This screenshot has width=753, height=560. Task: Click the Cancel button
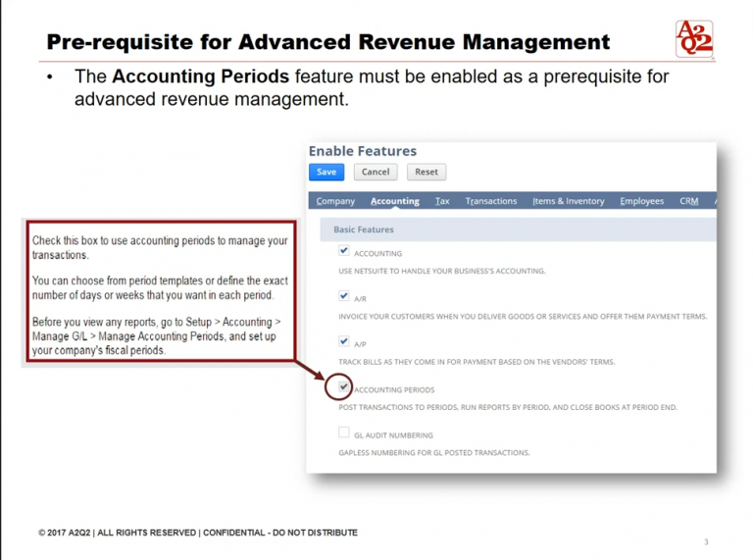coord(376,172)
